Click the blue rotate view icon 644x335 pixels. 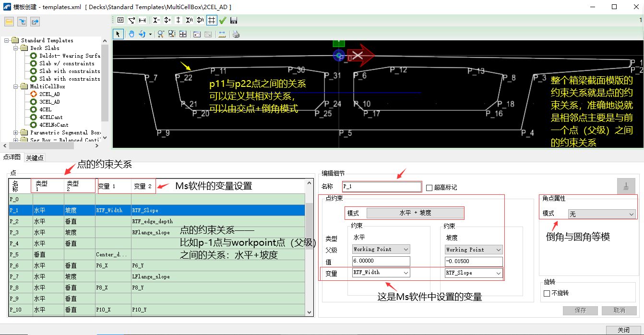[142, 34]
